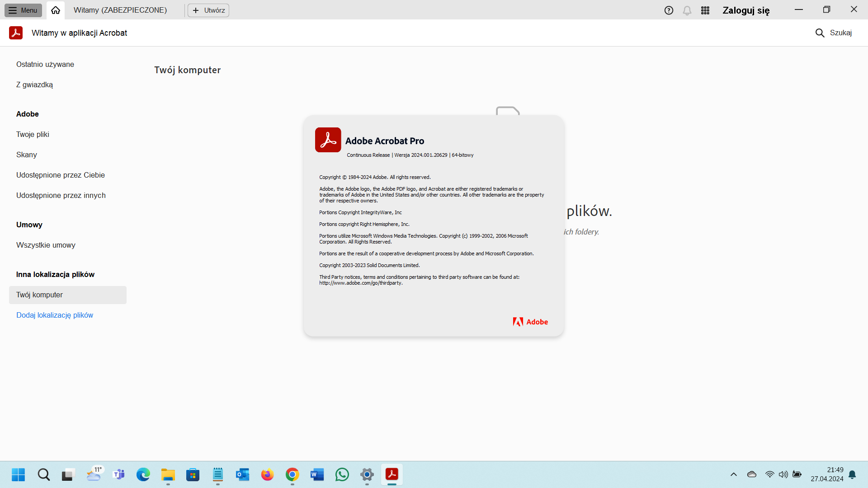The image size is (868, 488).
Task: Click the OneDrive cloud tray icon
Action: [752, 474]
